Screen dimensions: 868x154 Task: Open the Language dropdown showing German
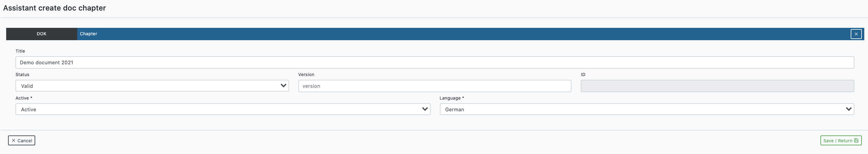pyautogui.click(x=647, y=109)
